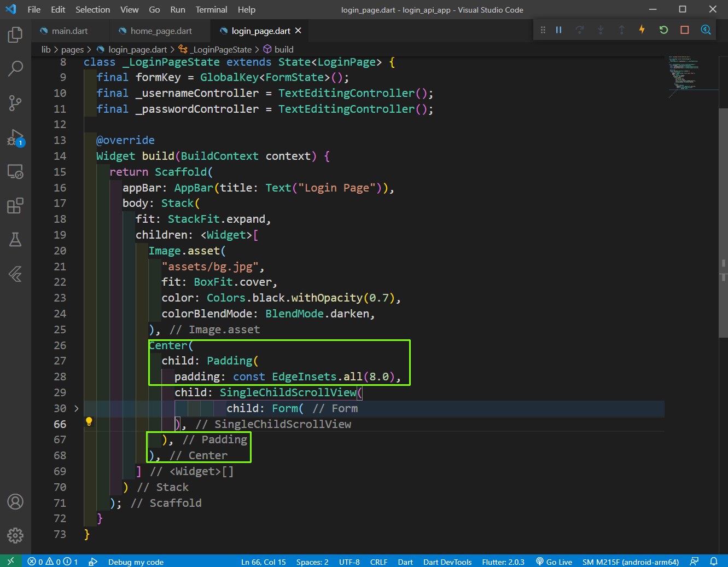This screenshot has width=728, height=567.
Task: Open the File menu
Action: (34, 9)
